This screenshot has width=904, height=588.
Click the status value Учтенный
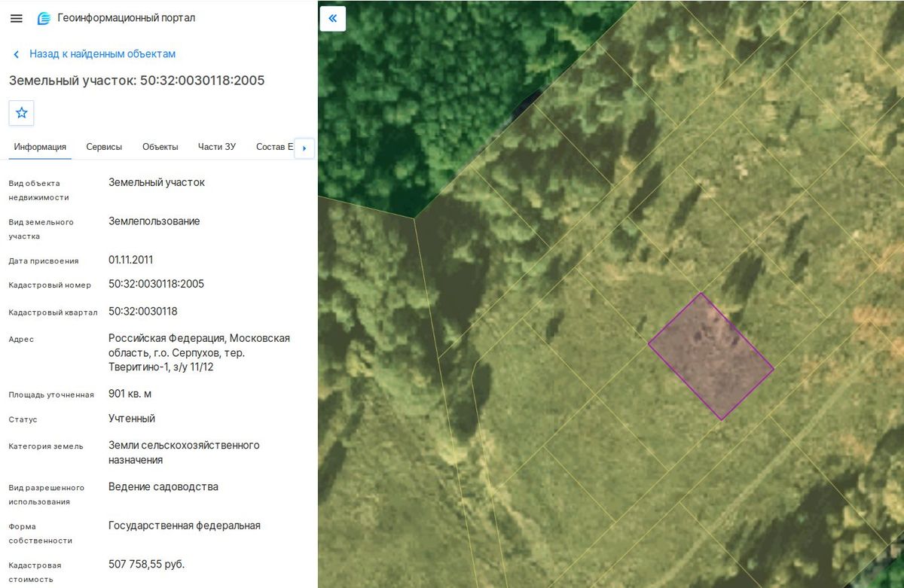pos(132,418)
